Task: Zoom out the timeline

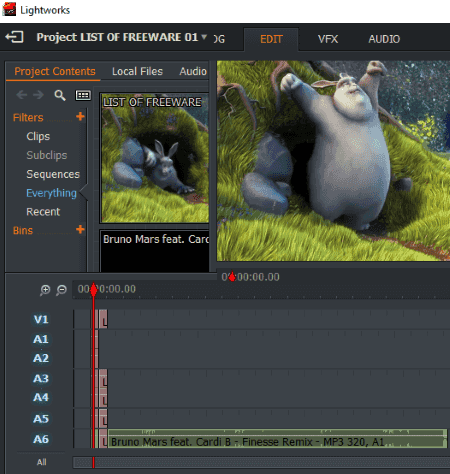Action: [x=61, y=290]
